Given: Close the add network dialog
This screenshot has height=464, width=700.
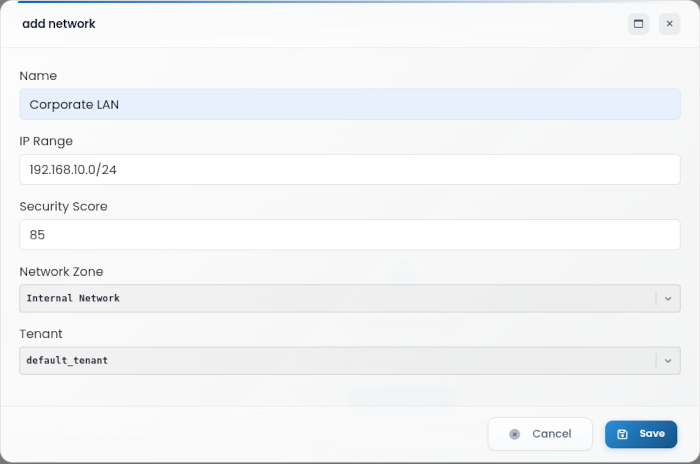Looking at the screenshot, I should pos(670,24).
